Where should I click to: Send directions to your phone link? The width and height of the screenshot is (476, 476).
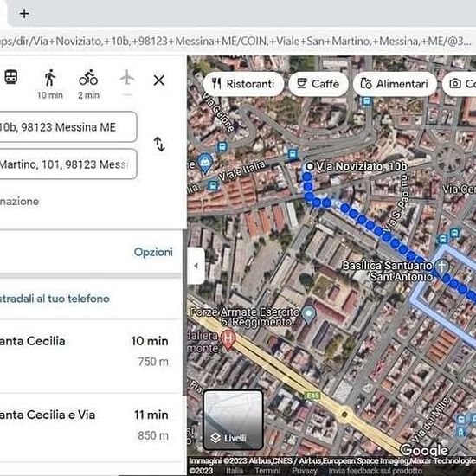pyautogui.click(x=55, y=299)
